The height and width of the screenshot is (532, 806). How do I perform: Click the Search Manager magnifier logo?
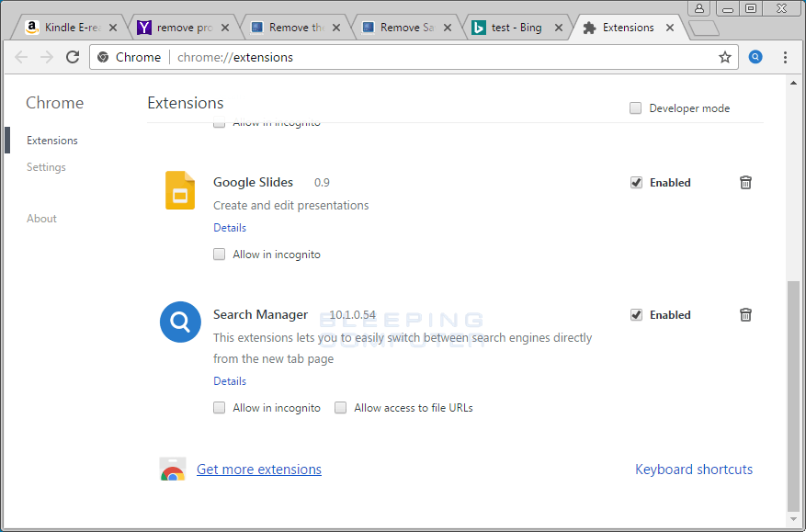[x=180, y=322]
